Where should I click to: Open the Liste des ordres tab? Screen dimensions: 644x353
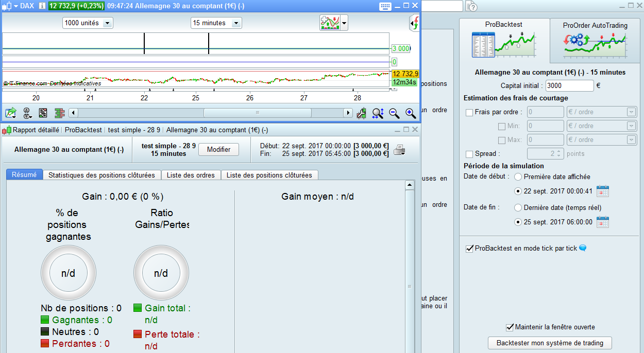[x=191, y=175]
